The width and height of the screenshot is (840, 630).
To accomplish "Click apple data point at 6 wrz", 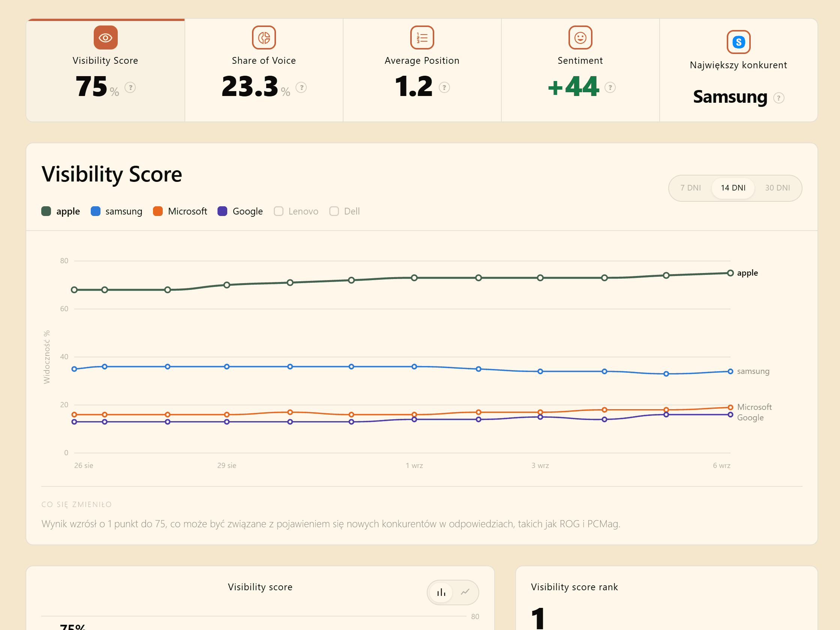I will tap(730, 273).
